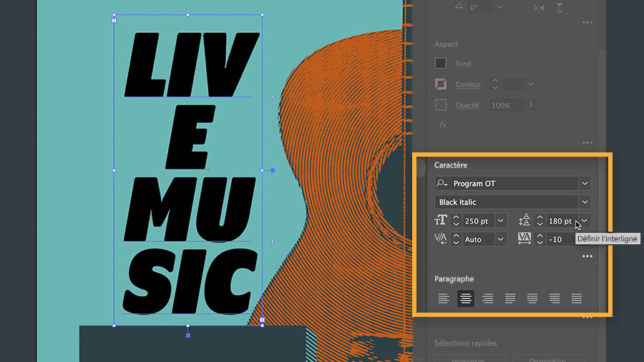Click the kerning V/A icon
The width and height of the screenshot is (644, 362).
click(440, 239)
